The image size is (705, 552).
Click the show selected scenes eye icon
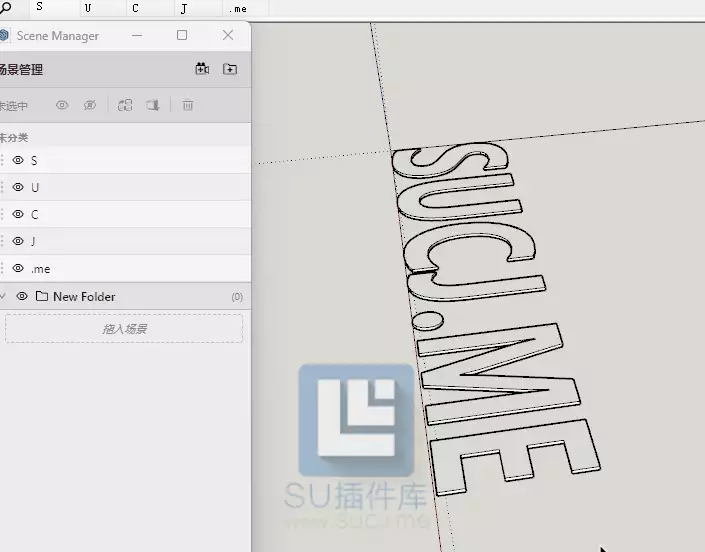point(62,105)
